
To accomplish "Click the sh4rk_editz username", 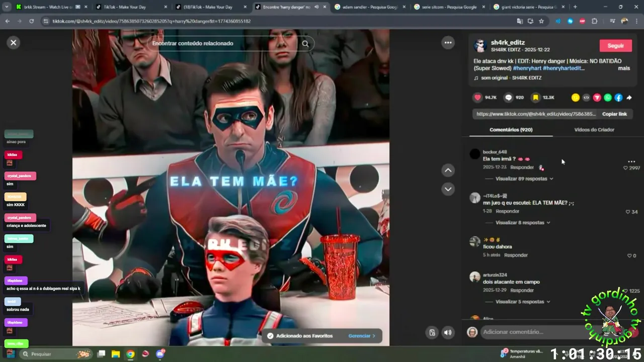I will click(x=508, y=43).
